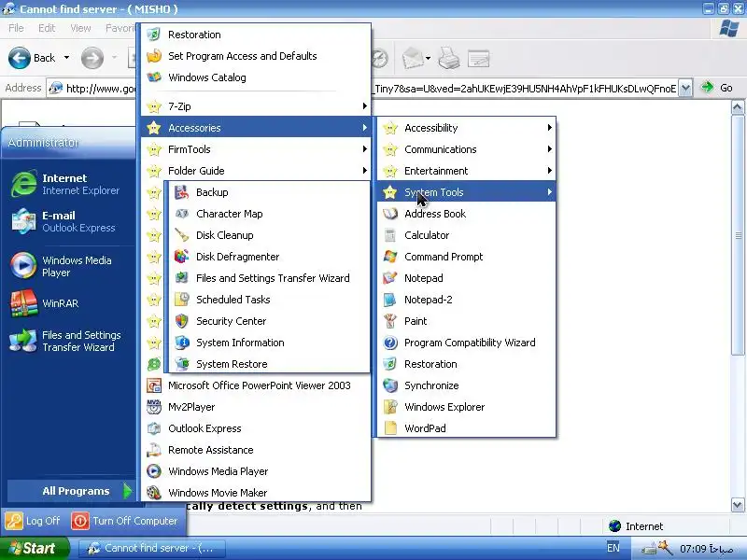Click the EN language indicator

tap(613, 548)
